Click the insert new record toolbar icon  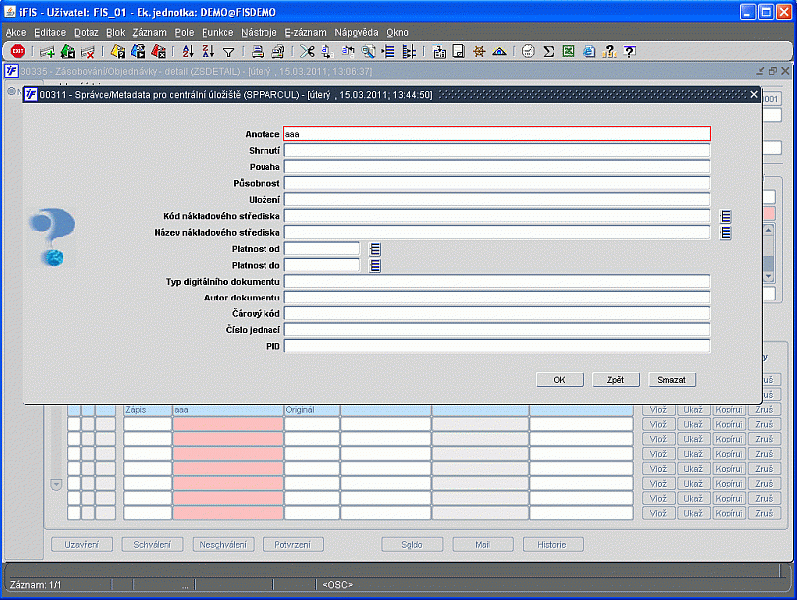[47, 51]
